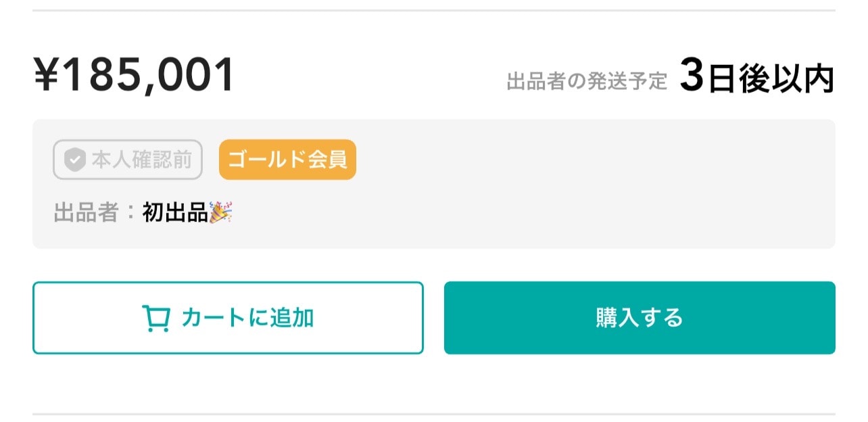
Task: Select the ゴールド会員 gold badge
Action: [x=287, y=160]
